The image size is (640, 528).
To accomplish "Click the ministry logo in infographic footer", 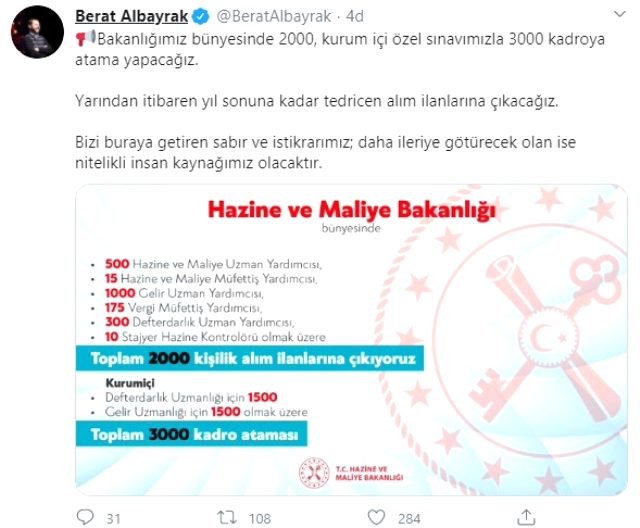I will click(x=314, y=473).
